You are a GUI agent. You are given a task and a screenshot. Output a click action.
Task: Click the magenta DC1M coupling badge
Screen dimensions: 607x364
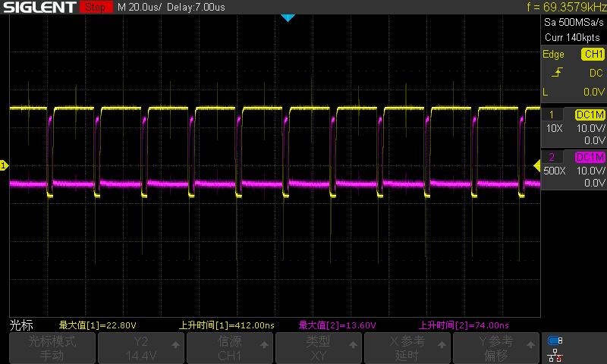point(590,157)
